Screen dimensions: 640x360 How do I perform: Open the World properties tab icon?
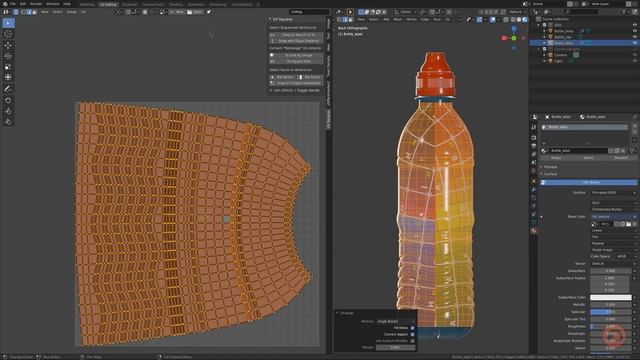click(x=534, y=171)
